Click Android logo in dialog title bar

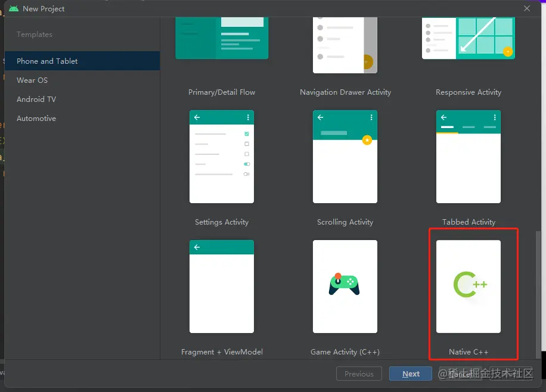coord(14,8)
